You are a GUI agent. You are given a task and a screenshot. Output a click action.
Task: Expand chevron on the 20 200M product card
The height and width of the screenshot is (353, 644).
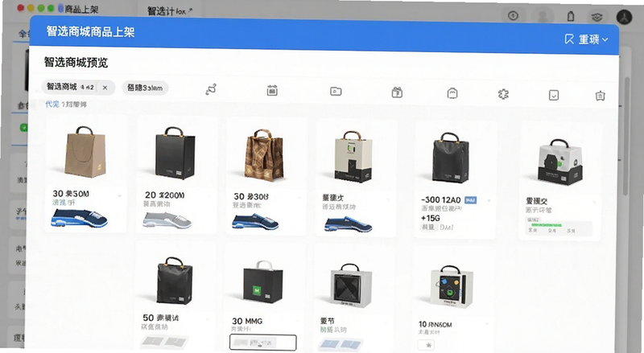(210, 198)
